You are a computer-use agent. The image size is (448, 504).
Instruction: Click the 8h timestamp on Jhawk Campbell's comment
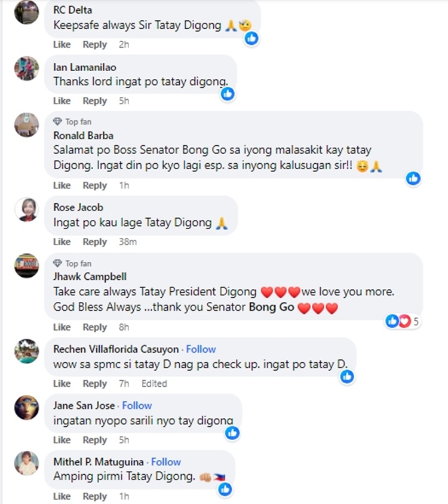(124, 328)
